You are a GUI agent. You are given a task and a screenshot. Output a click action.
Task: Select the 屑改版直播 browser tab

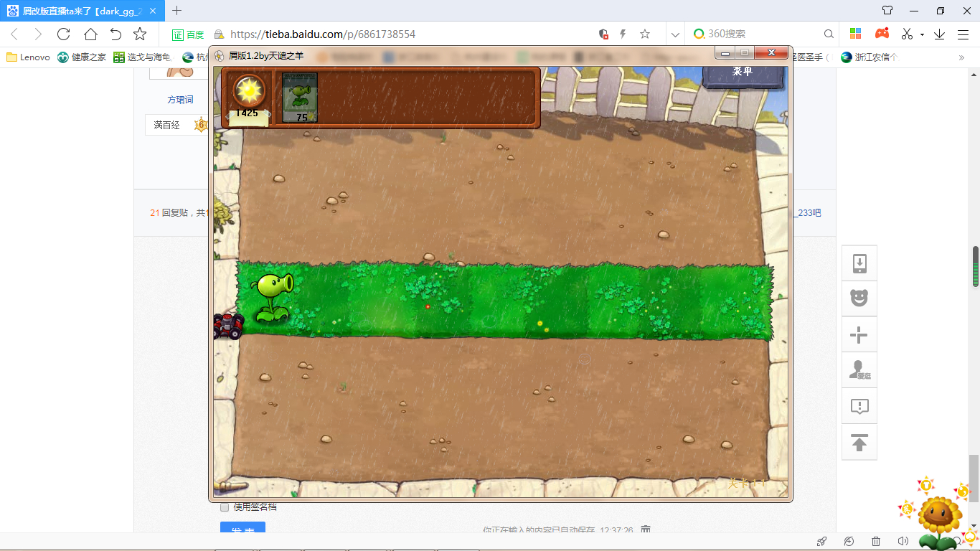82,11
